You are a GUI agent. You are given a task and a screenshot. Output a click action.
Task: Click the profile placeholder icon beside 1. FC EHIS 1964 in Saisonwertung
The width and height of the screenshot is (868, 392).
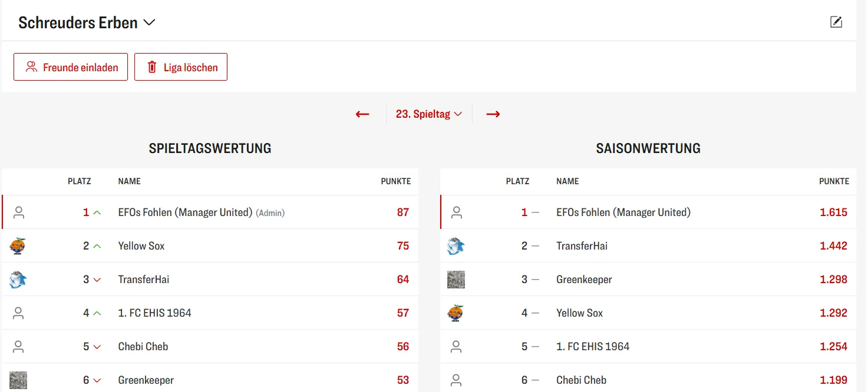tap(456, 347)
